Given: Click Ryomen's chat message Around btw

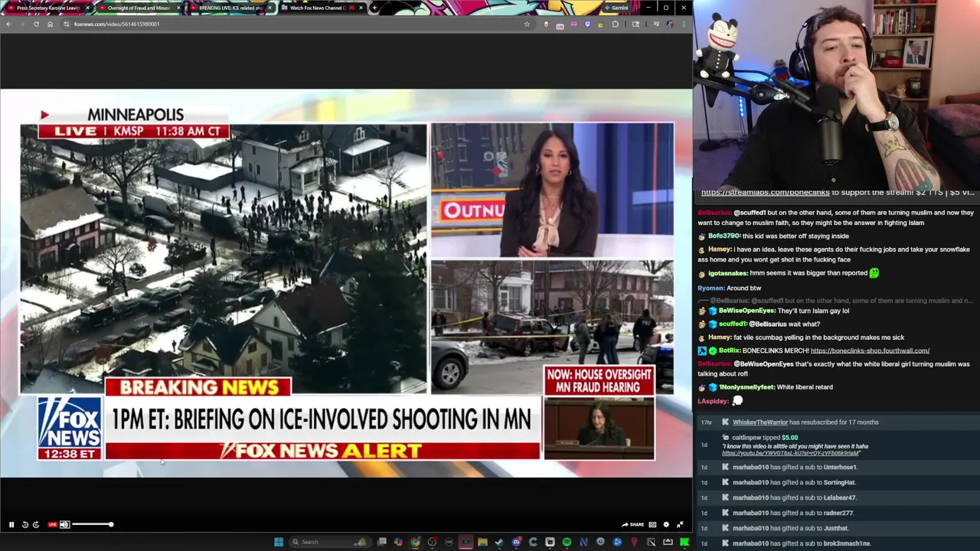Looking at the screenshot, I should pyautogui.click(x=743, y=288).
